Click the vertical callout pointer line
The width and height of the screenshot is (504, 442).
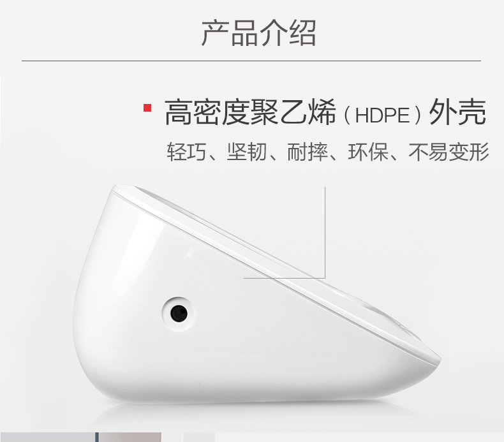(325, 232)
